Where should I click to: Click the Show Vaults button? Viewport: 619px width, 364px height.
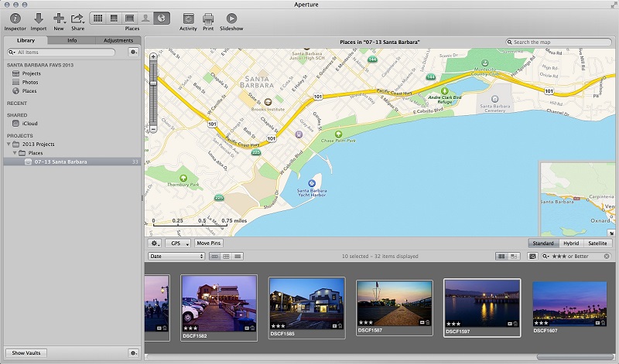point(26,353)
